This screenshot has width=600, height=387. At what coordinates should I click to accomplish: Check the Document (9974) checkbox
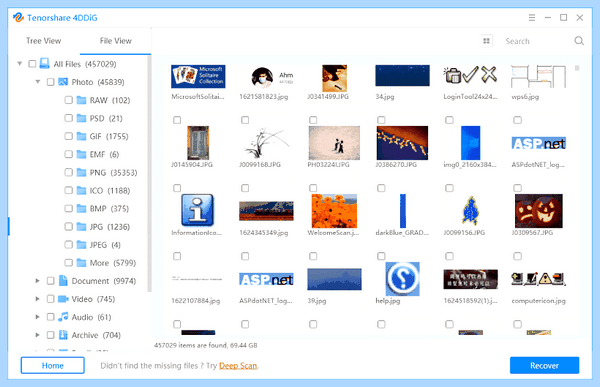(x=51, y=281)
